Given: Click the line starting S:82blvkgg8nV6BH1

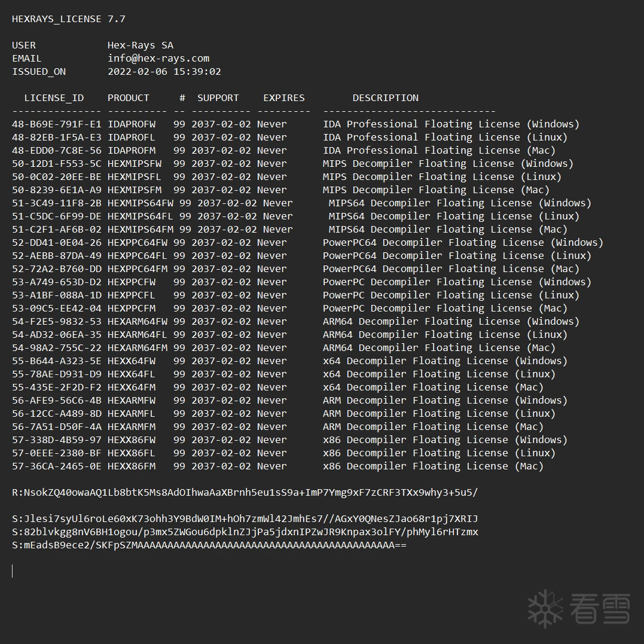Looking at the screenshot, I should [x=245, y=532].
